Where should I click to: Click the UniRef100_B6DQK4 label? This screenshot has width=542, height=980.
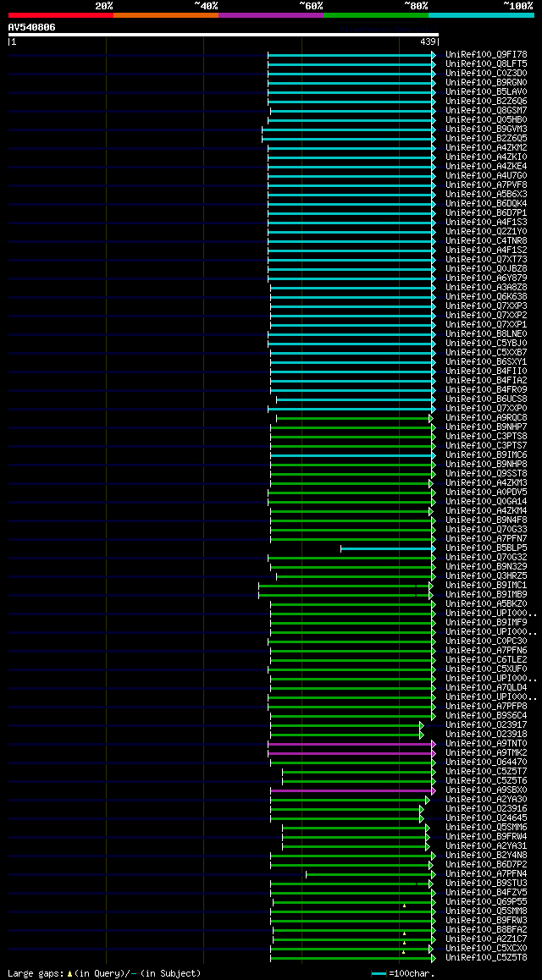486,204
